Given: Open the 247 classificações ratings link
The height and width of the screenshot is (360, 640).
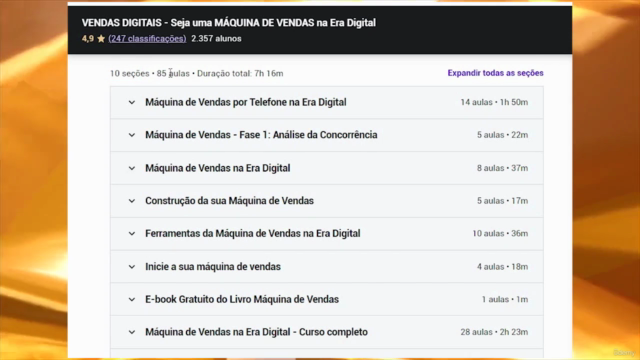Looking at the screenshot, I should (x=147, y=38).
